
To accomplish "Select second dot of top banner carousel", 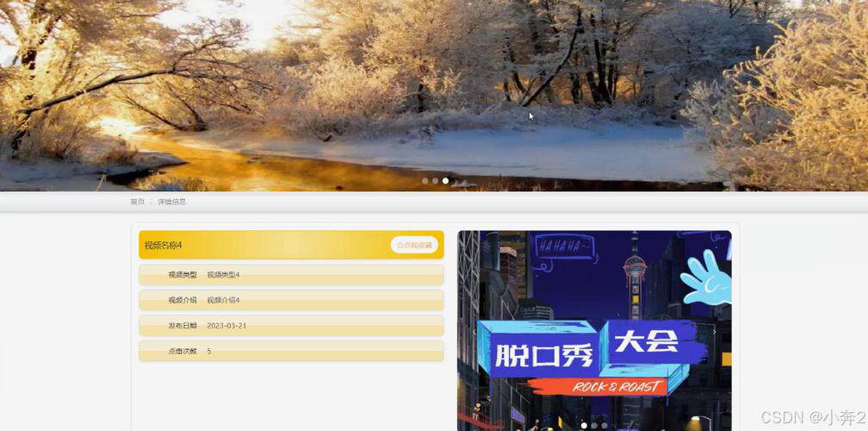I will pyautogui.click(x=435, y=181).
